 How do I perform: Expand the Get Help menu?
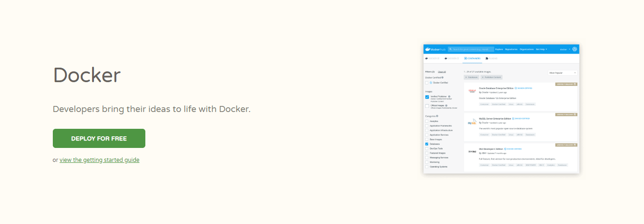pyautogui.click(x=541, y=49)
